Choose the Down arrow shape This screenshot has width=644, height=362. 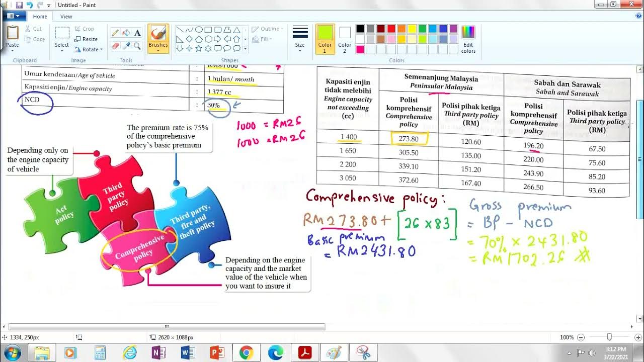[x=180, y=48]
